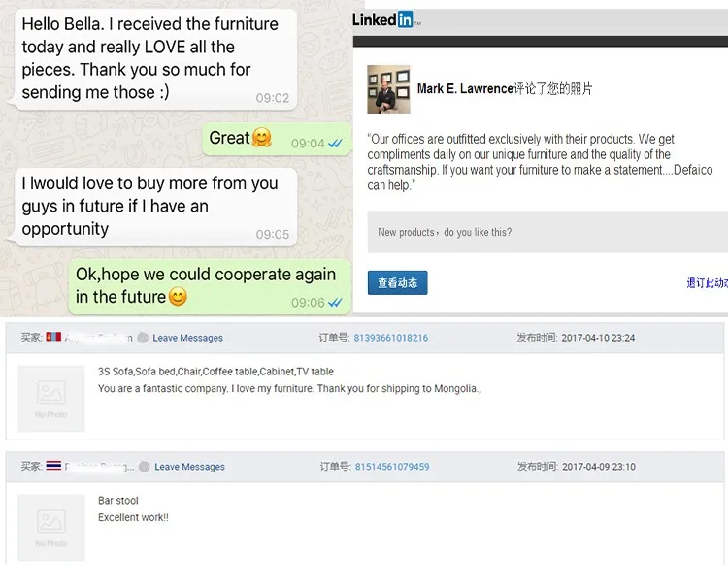This screenshot has height=586, width=728.
Task: Open Mark E. Lawrence's profile photo
Action: [x=388, y=89]
